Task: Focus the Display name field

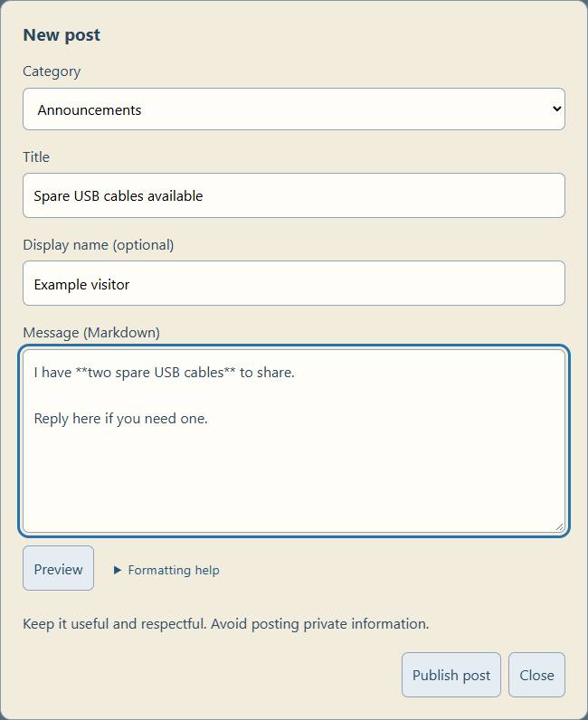Action: [x=294, y=283]
